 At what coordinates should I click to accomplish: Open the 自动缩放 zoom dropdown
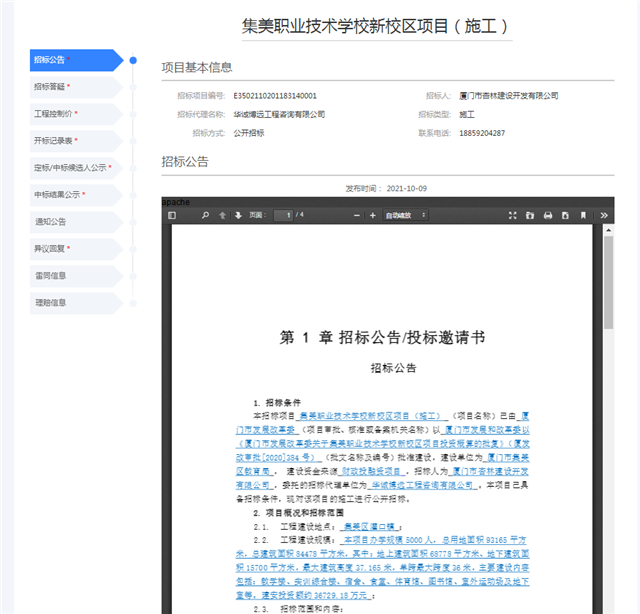pyautogui.click(x=405, y=215)
